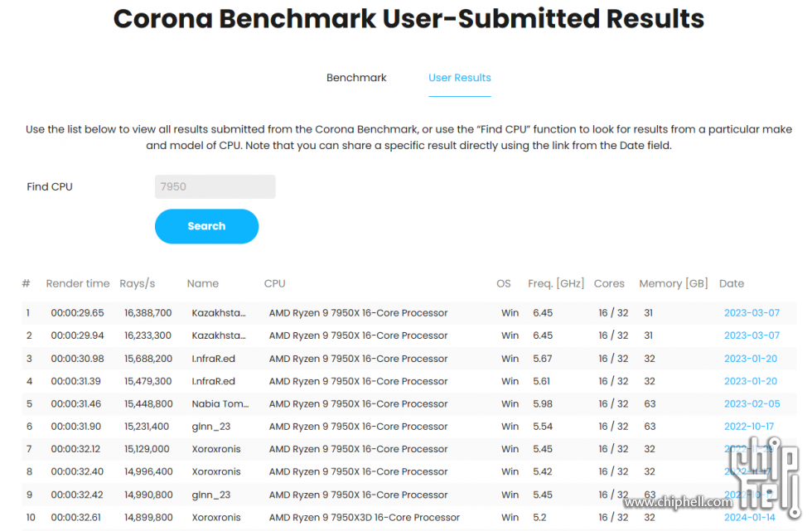Click the frequency value 5.2
Image resolution: width=812 pixels, height=531 pixels.
point(539,518)
